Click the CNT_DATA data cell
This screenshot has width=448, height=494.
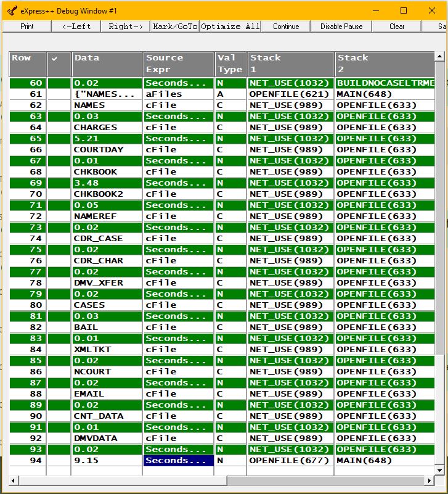(x=107, y=416)
